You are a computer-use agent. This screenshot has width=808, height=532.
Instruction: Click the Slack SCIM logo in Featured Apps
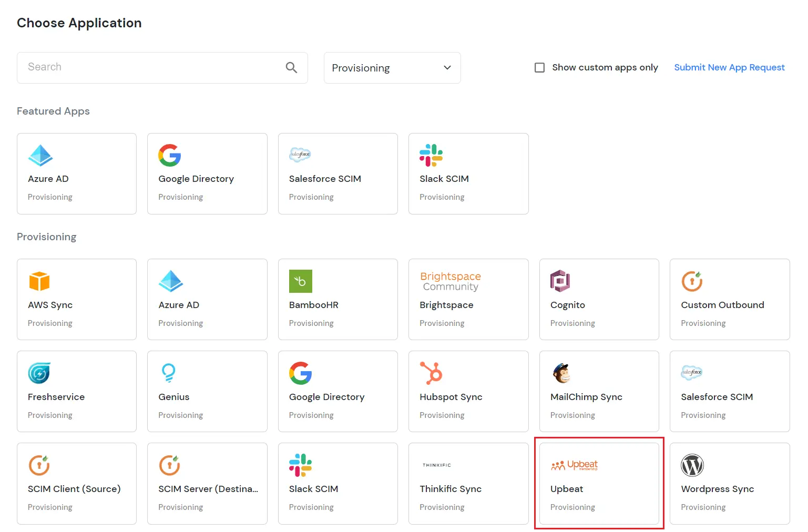431,155
